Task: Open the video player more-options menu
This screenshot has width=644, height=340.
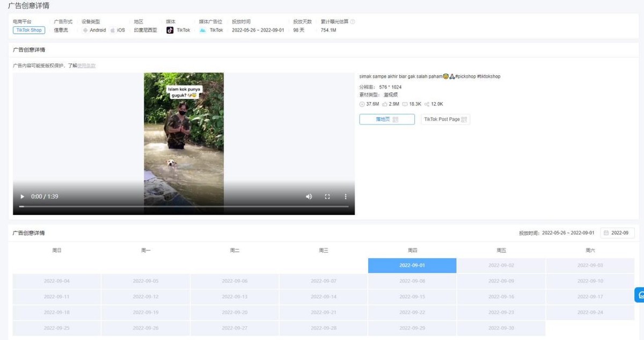Action: [x=345, y=197]
